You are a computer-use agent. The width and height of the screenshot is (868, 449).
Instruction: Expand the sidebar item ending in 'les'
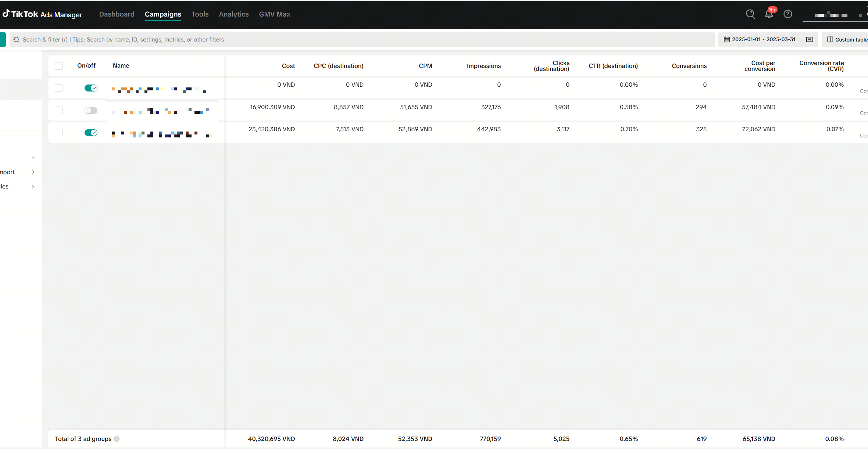33,187
